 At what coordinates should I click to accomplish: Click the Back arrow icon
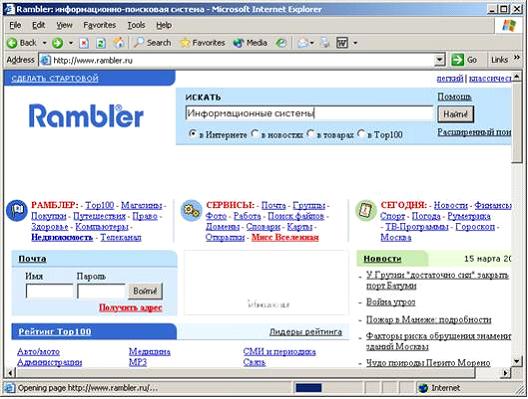tap(12, 43)
